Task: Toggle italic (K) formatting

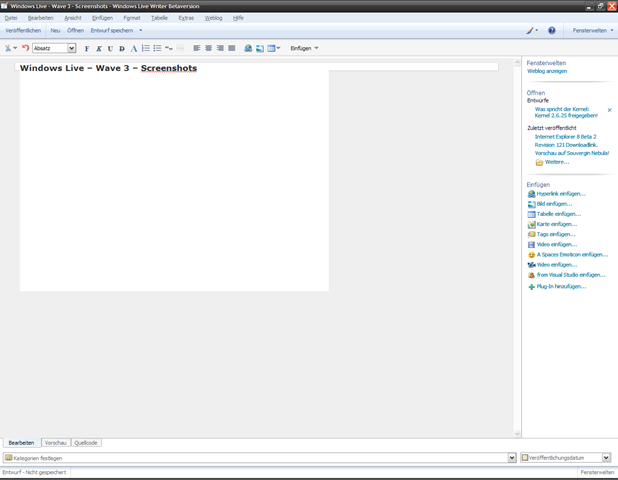Action: (99, 48)
